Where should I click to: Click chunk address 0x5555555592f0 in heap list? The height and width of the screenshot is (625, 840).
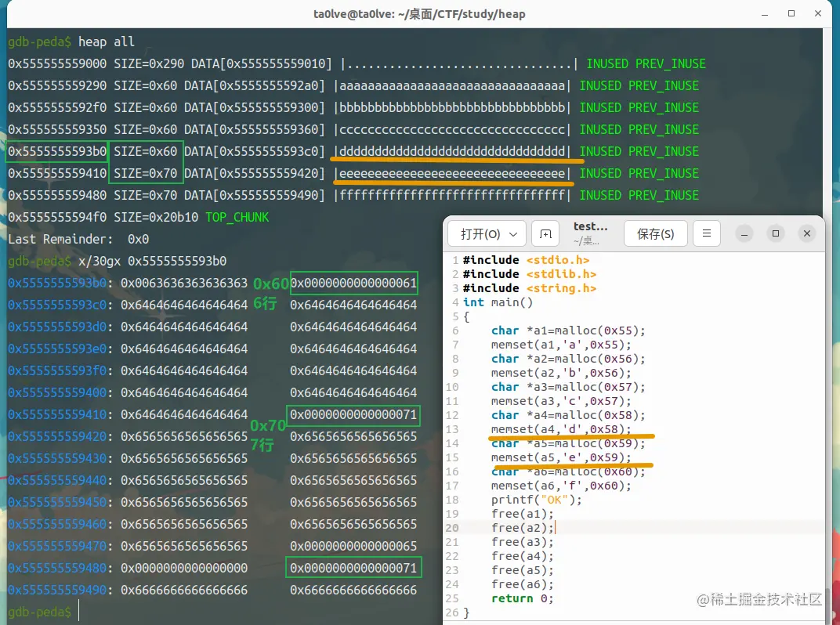(x=57, y=107)
